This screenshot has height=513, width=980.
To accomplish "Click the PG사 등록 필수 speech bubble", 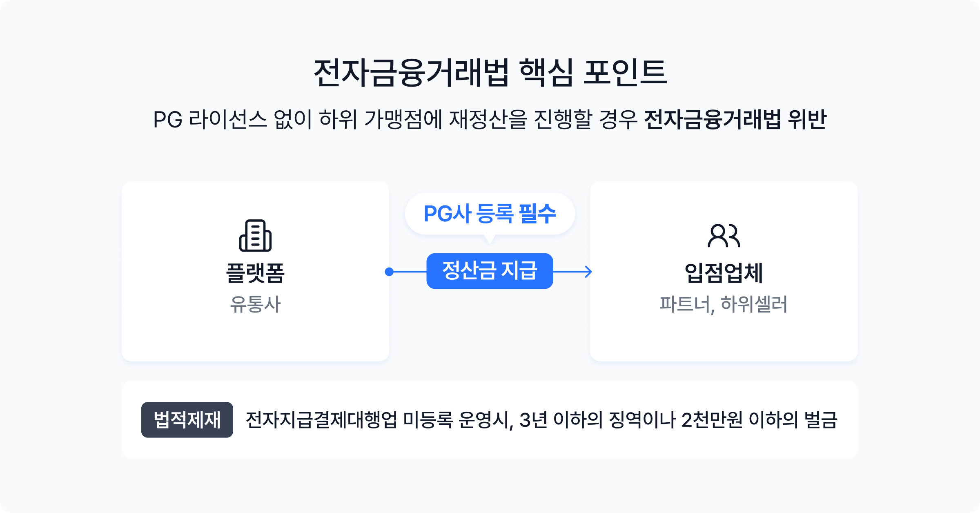I will pyautogui.click(x=490, y=214).
